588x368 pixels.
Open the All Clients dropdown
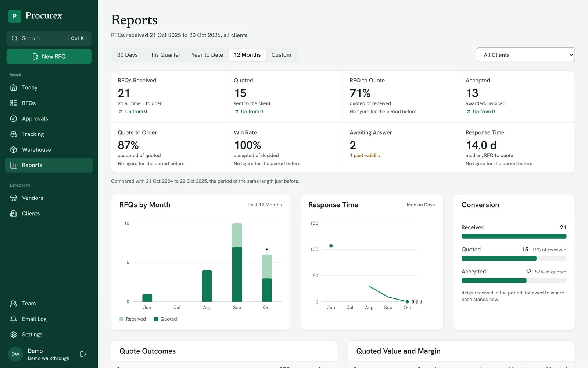click(526, 55)
